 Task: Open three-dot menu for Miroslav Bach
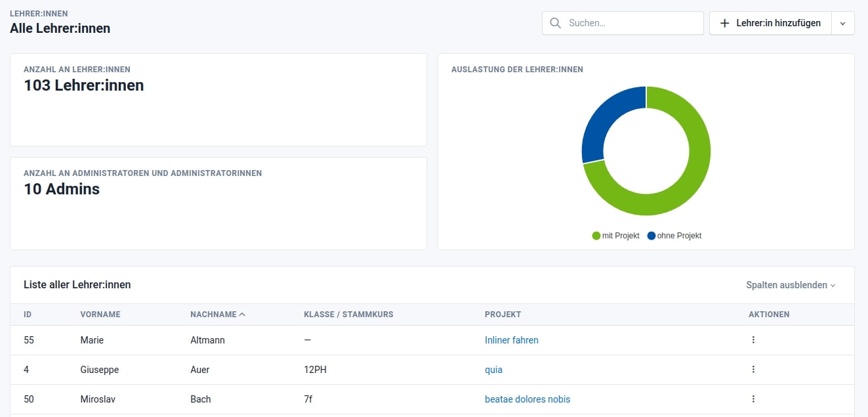(753, 399)
